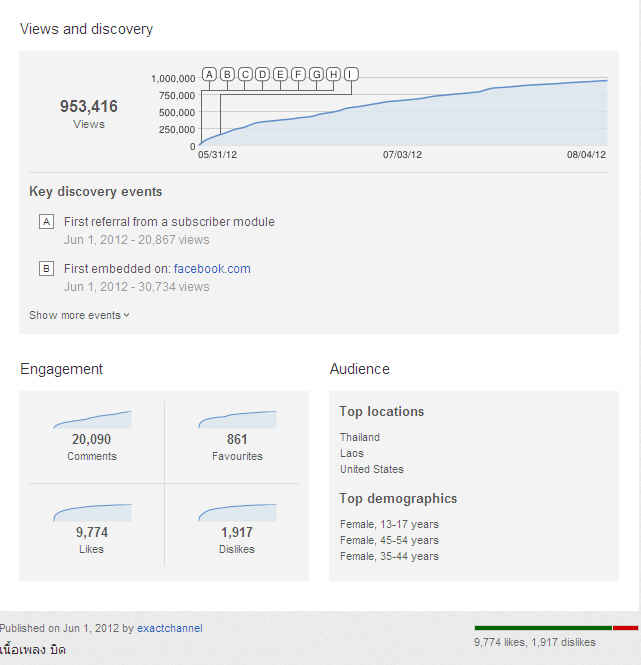This screenshot has width=641, height=665.
Task: Click the 750,000 axis label
Action: (x=177, y=95)
